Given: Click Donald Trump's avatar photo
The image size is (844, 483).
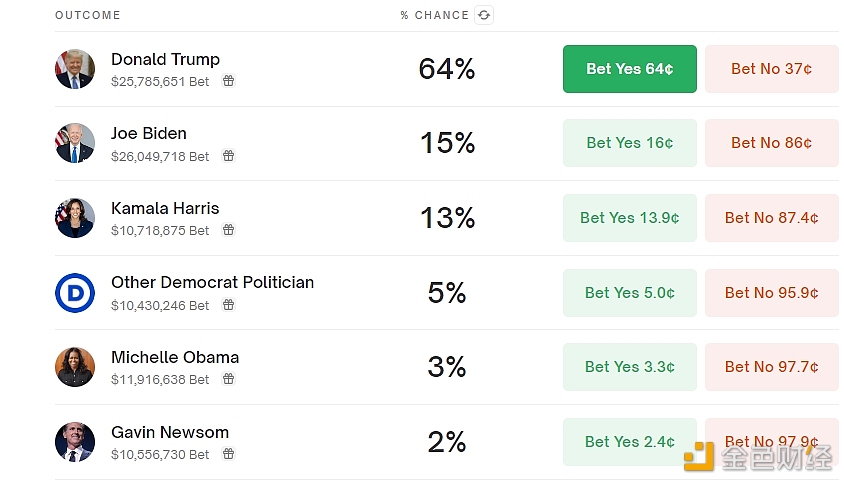Looking at the screenshot, I should coord(75,69).
